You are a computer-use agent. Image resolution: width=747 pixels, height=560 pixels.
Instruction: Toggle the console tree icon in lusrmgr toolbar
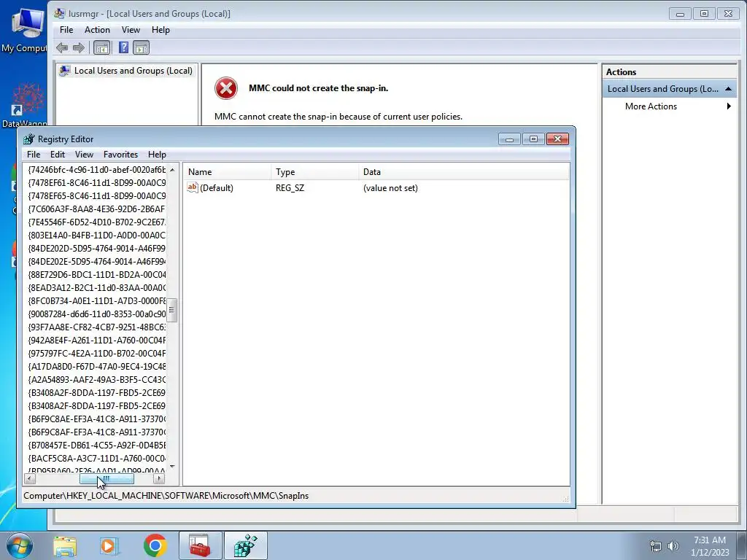(x=101, y=47)
